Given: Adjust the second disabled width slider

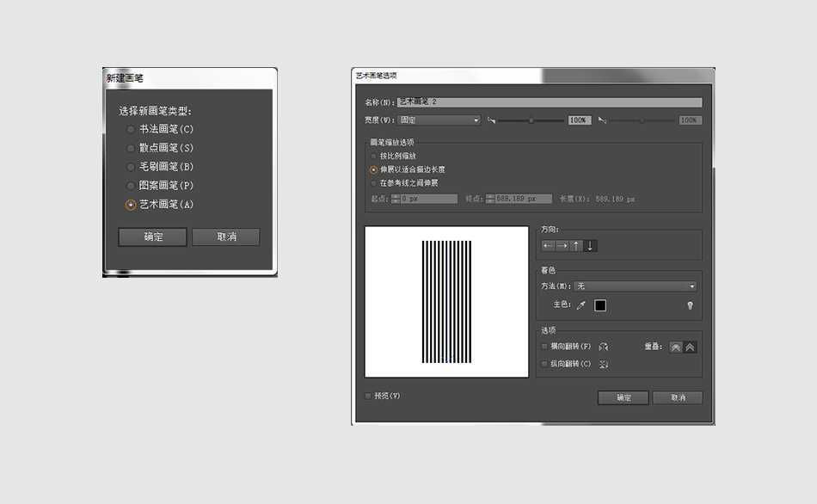Looking at the screenshot, I should tap(642, 120).
